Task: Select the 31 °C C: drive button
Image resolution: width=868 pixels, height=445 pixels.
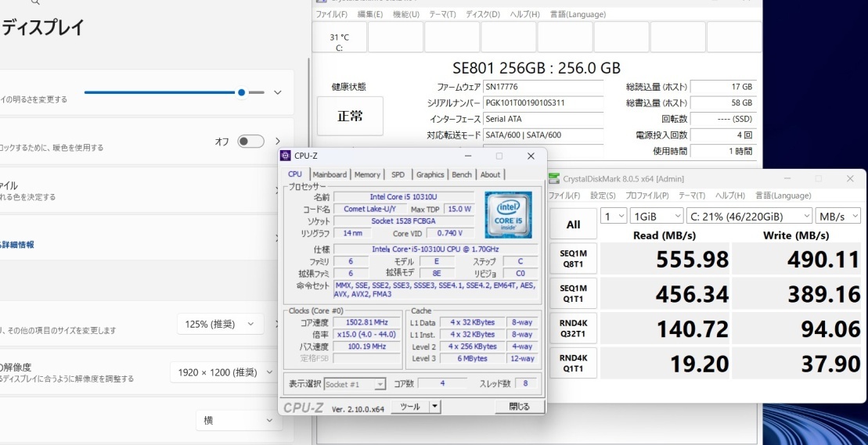Action: click(340, 37)
